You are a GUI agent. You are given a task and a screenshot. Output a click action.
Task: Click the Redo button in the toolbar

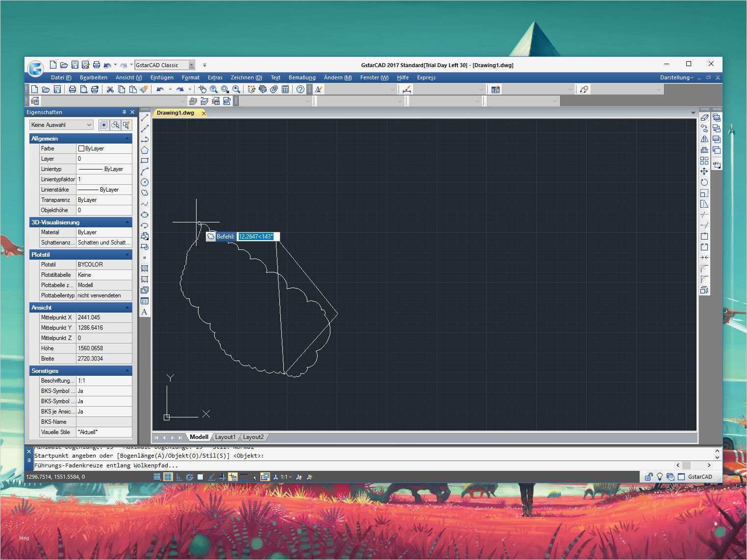tap(179, 89)
